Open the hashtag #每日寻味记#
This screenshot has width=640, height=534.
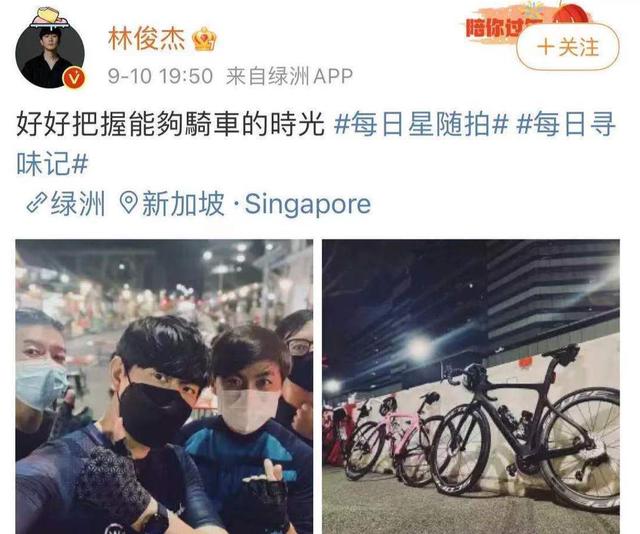[x=316, y=144]
